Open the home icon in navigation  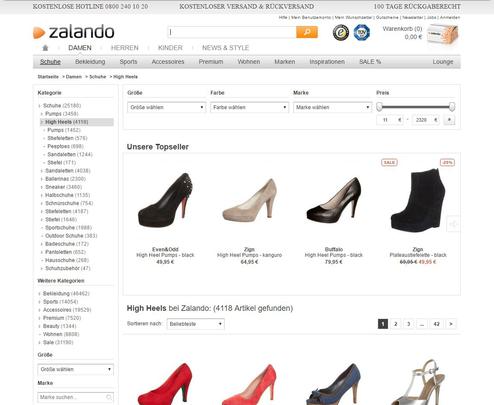(x=45, y=48)
